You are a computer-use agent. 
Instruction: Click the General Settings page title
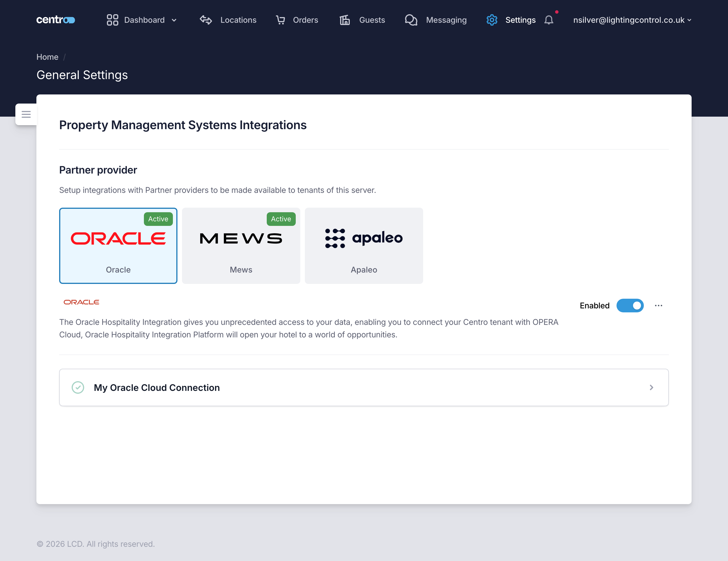[82, 75]
